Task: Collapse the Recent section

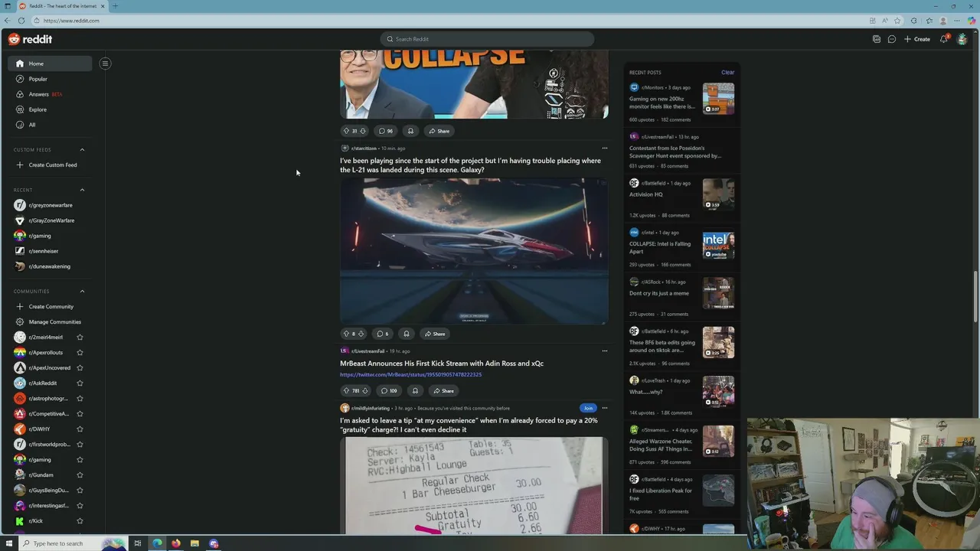Action: [82, 190]
